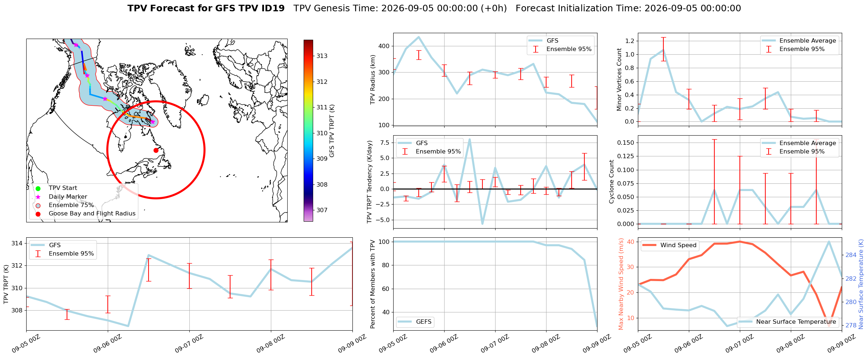The width and height of the screenshot is (868, 358).
Task: Click the 'Max Nearby Wind Speed (m/s)' axis label
Action: click(621, 284)
